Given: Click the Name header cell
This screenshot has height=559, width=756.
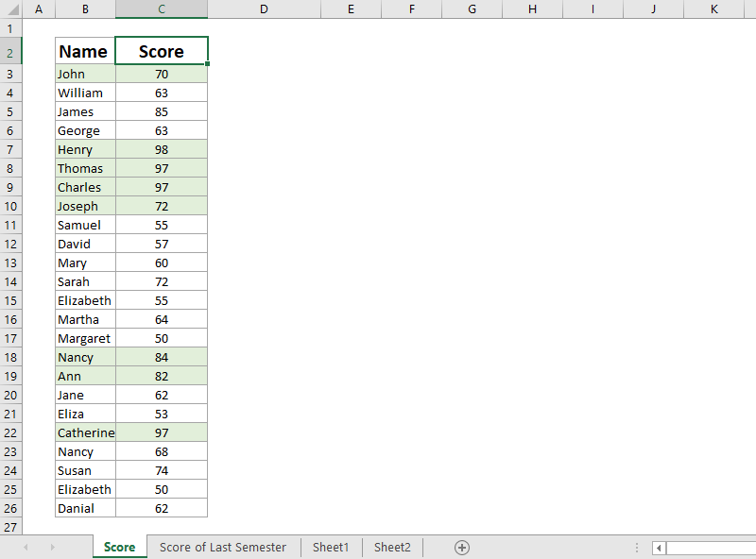Looking at the screenshot, I should (x=83, y=51).
